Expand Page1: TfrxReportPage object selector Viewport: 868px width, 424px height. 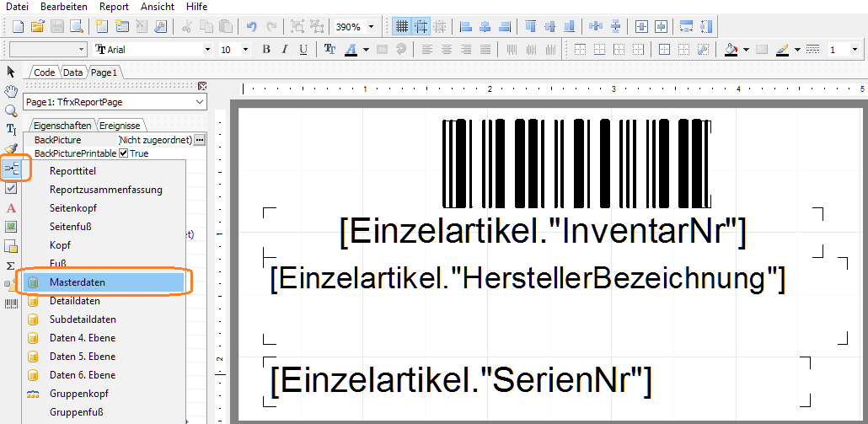pyautogui.click(x=200, y=102)
